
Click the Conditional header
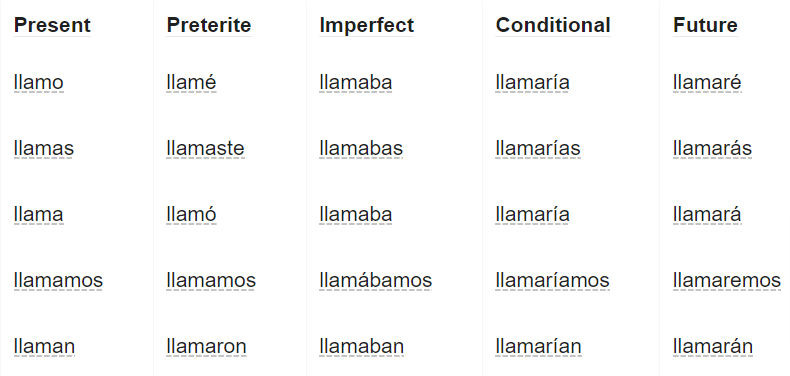pyautogui.click(x=553, y=25)
